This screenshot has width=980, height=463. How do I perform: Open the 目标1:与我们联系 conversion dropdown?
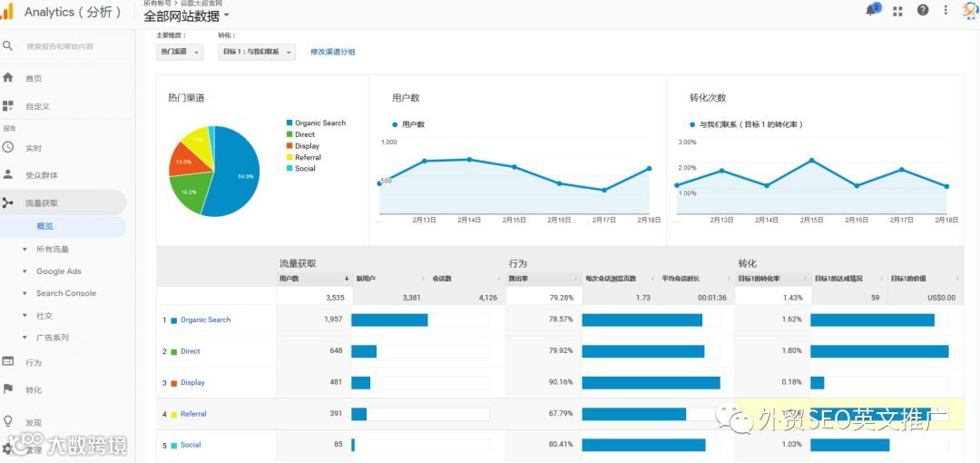[x=256, y=52]
